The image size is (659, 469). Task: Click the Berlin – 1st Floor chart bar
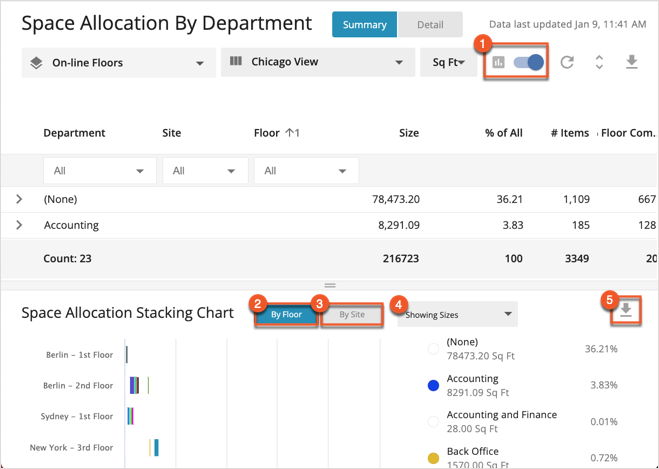pyautogui.click(x=127, y=355)
